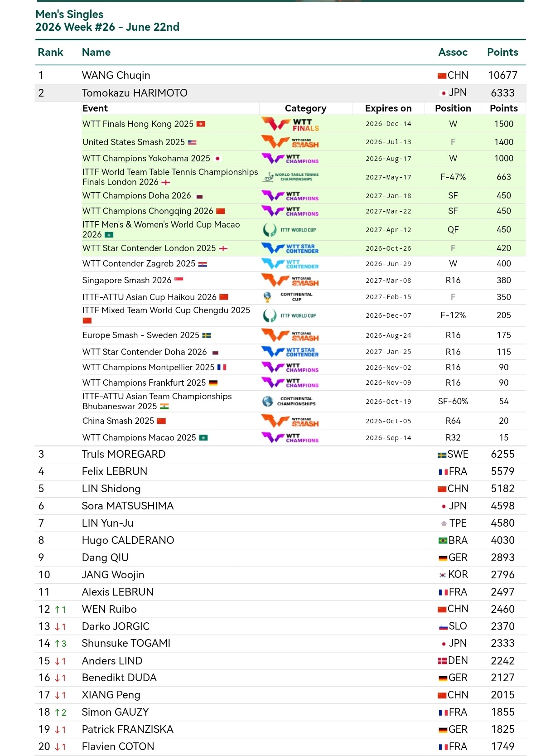Click the WTT Finals logo for Hong Kong 2025

coord(290,124)
